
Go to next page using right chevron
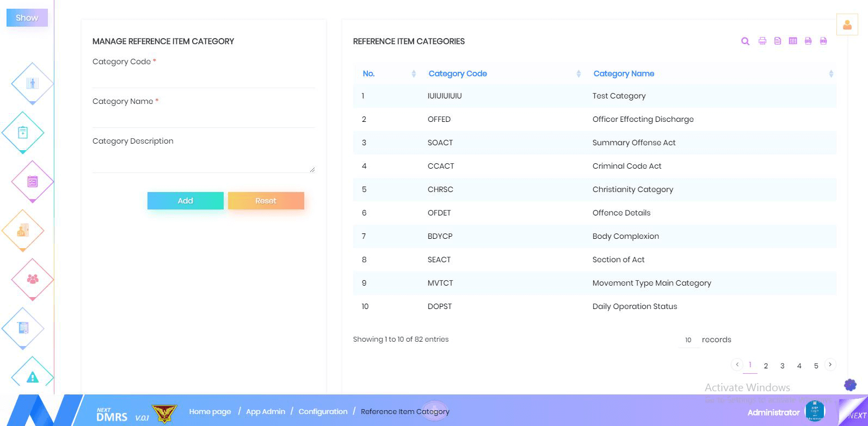[x=830, y=365]
